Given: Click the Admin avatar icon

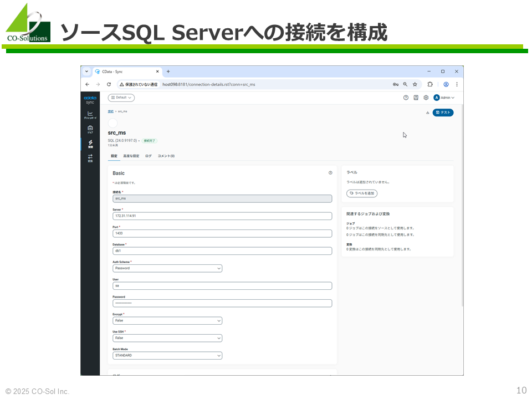Looking at the screenshot, I should (437, 98).
